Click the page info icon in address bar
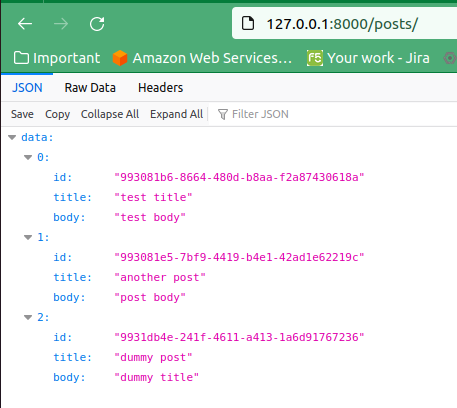This screenshot has width=457, height=408. click(x=248, y=24)
